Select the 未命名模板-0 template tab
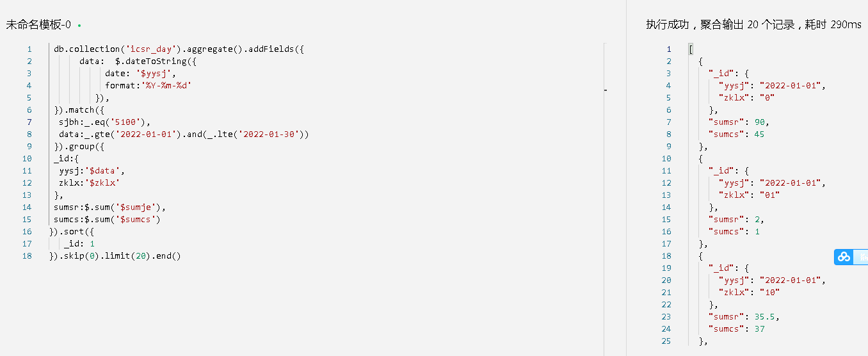 (x=38, y=25)
